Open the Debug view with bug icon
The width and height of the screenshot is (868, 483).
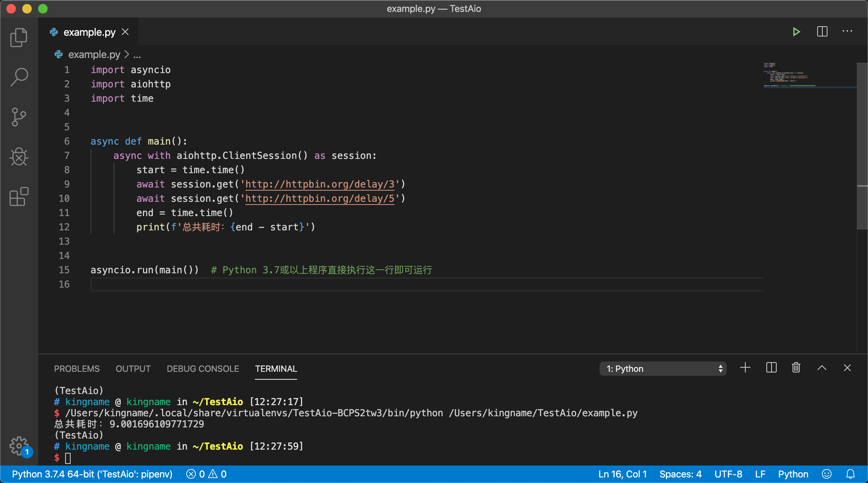19,157
